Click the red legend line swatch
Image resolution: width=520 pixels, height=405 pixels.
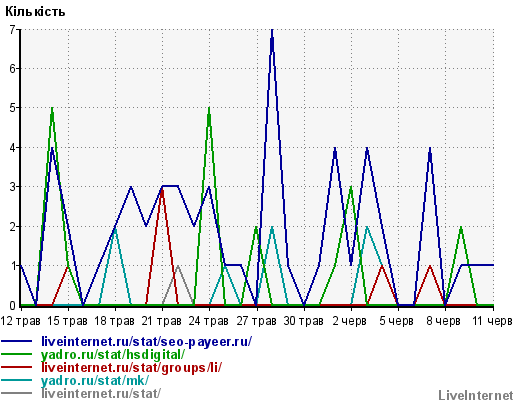pyautogui.click(x=17, y=367)
